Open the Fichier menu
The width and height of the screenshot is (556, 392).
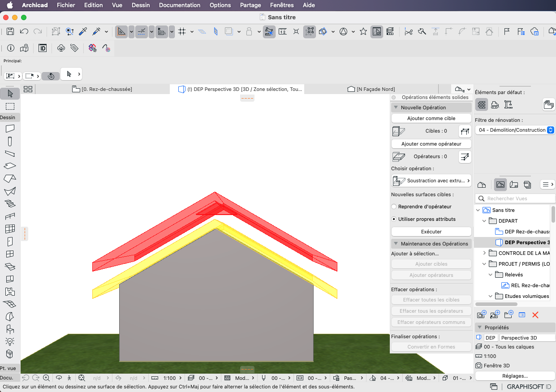(x=66, y=5)
